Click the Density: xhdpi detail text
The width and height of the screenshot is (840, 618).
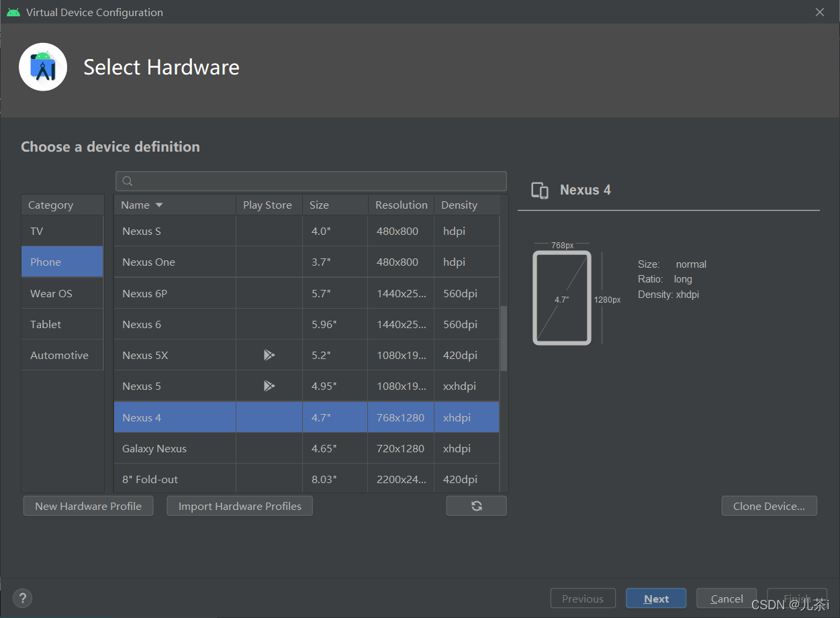pos(668,294)
